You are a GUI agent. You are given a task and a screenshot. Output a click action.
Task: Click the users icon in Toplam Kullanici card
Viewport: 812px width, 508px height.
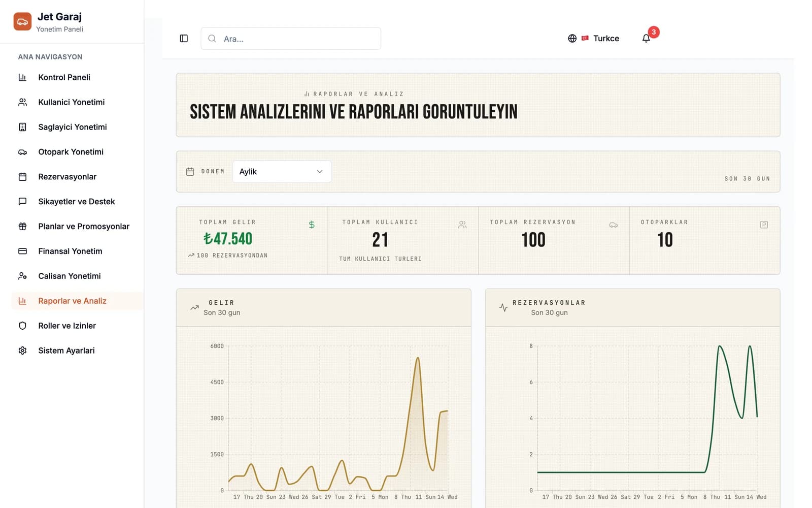point(462,225)
